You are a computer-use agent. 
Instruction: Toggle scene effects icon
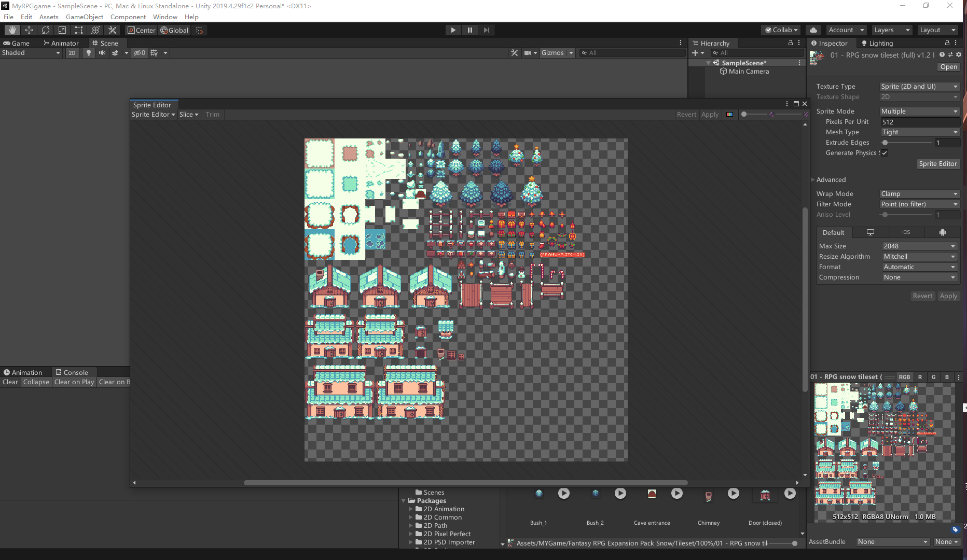[115, 53]
